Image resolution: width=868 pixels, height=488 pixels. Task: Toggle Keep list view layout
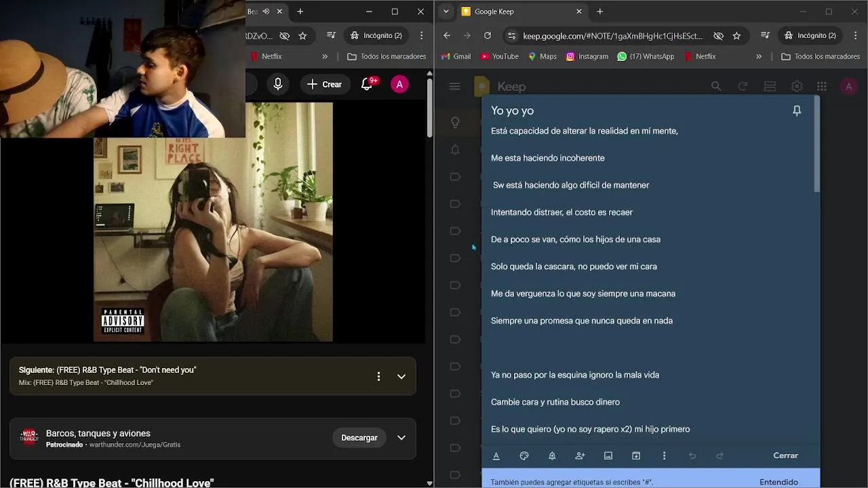(x=770, y=86)
